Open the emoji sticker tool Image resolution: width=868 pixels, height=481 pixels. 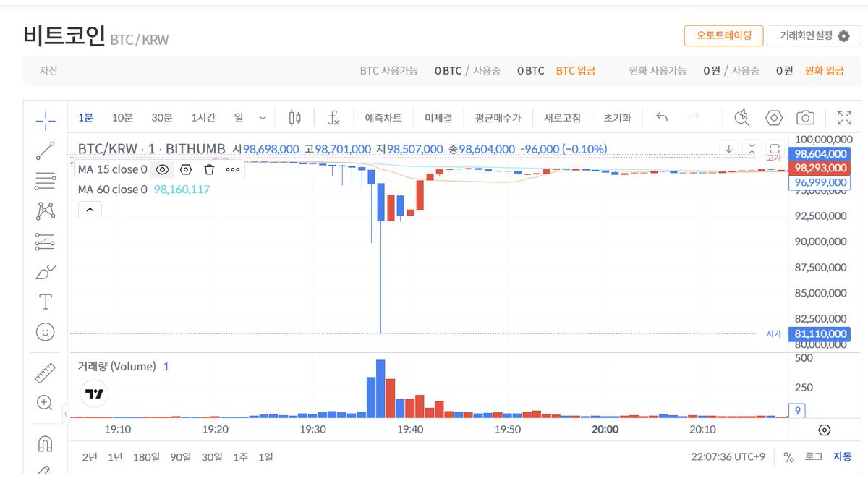point(46,331)
